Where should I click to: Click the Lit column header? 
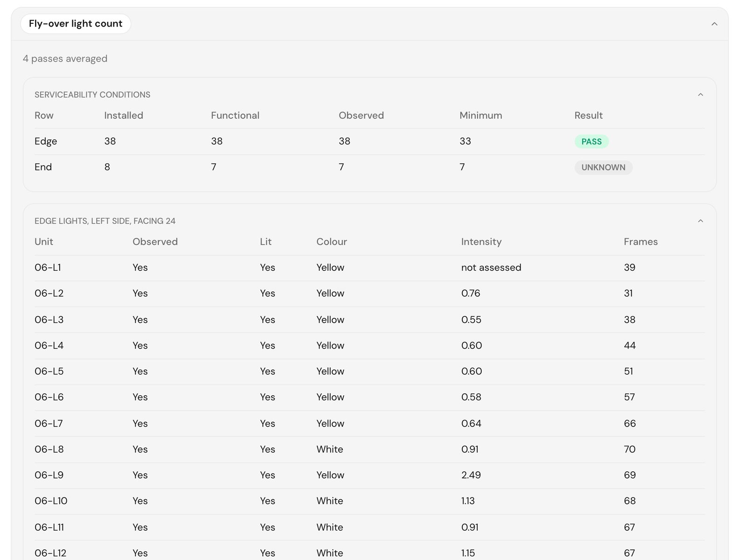click(x=266, y=242)
